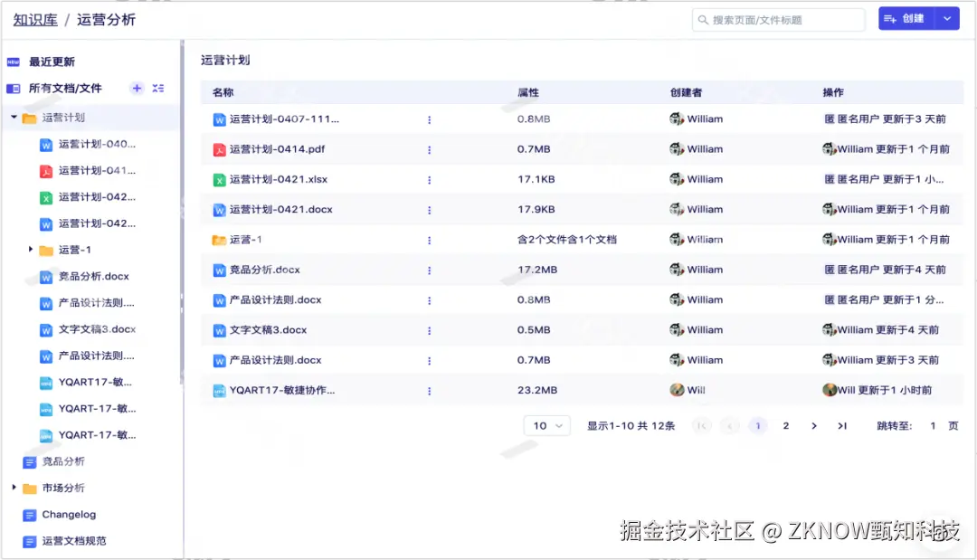Click the next page arrow
Screen dimensions: 977x560
(814, 425)
